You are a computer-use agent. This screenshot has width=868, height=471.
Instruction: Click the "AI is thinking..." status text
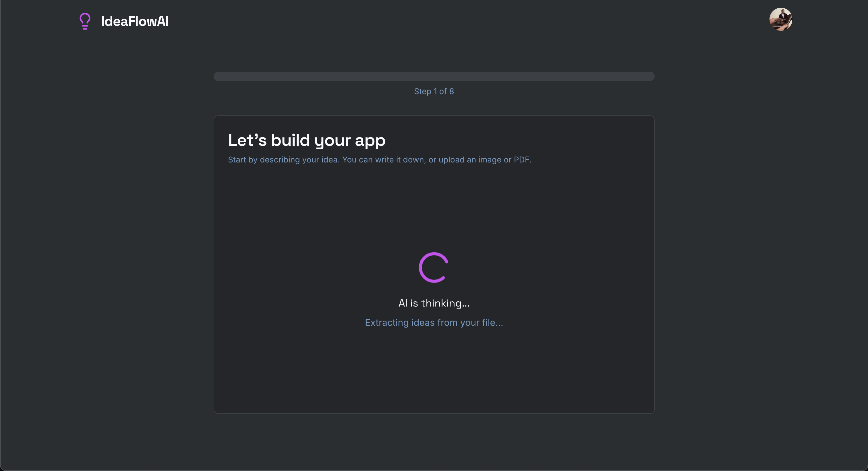point(434,303)
